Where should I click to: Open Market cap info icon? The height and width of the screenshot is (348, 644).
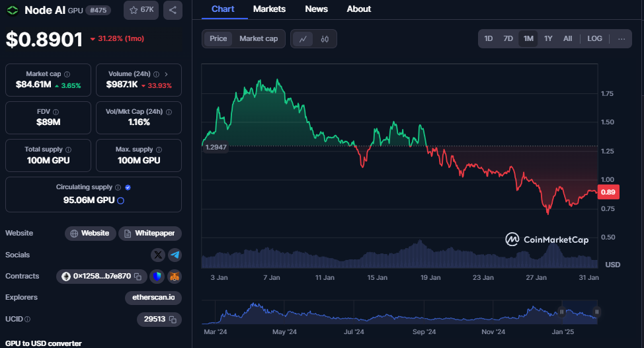[x=67, y=74]
